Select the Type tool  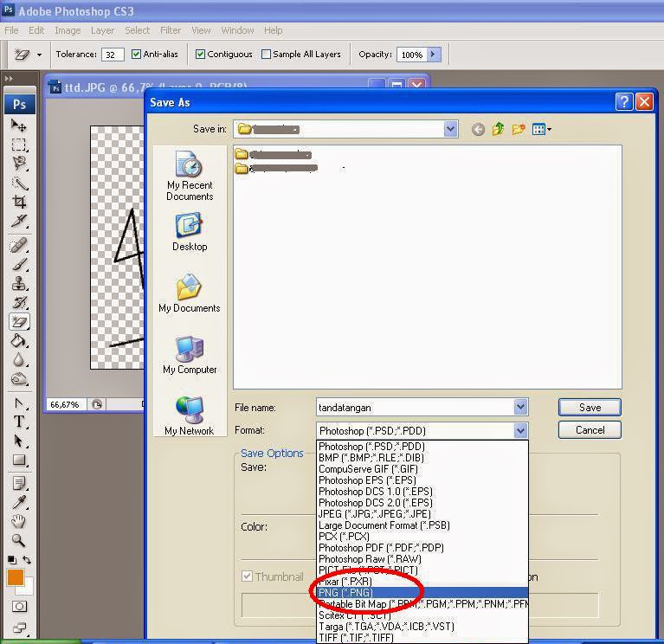click(19, 422)
